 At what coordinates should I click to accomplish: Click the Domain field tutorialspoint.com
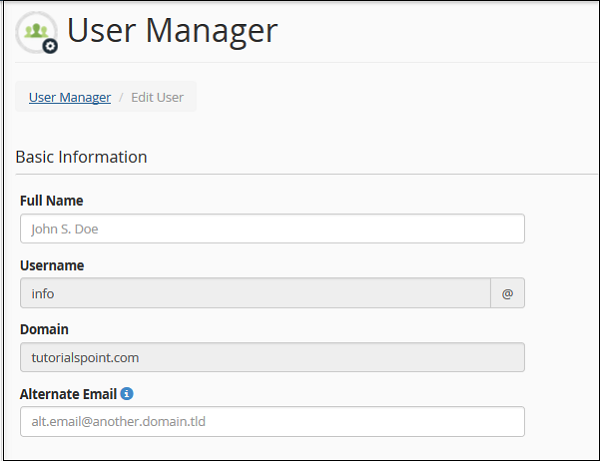pyautogui.click(x=272, y=357)
